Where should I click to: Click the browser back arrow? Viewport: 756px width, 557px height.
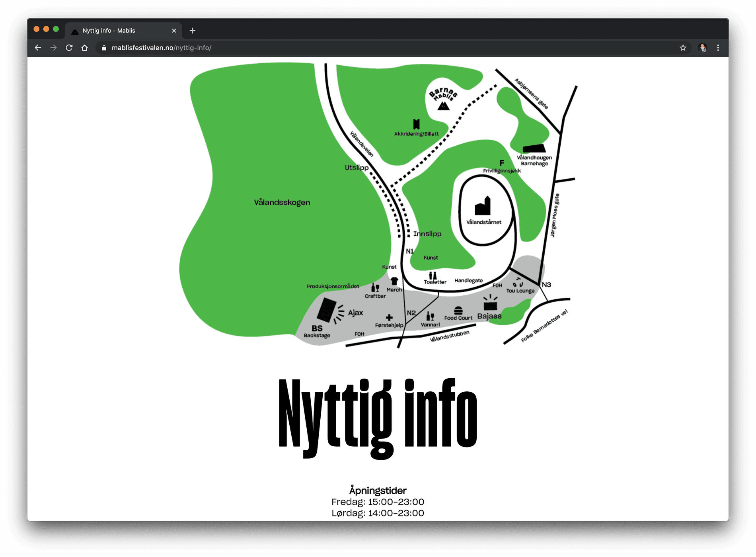click(38, 48)
